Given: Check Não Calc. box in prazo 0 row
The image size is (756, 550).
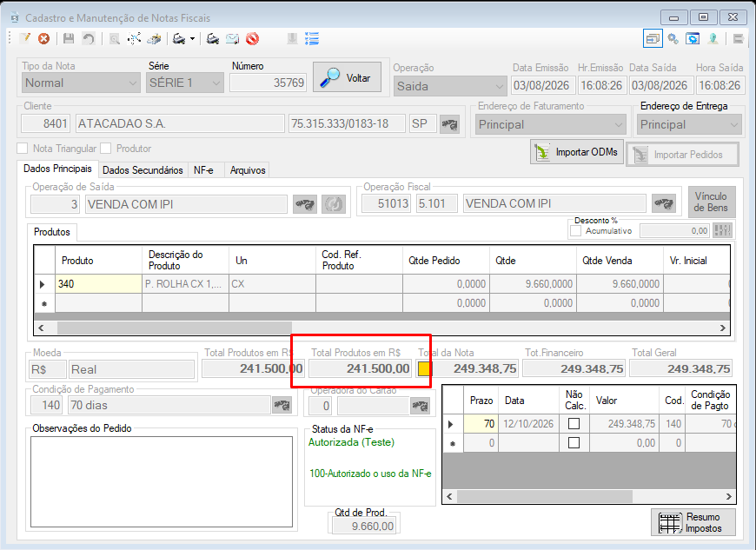Looking at the screenshot, I should point(574,442).
